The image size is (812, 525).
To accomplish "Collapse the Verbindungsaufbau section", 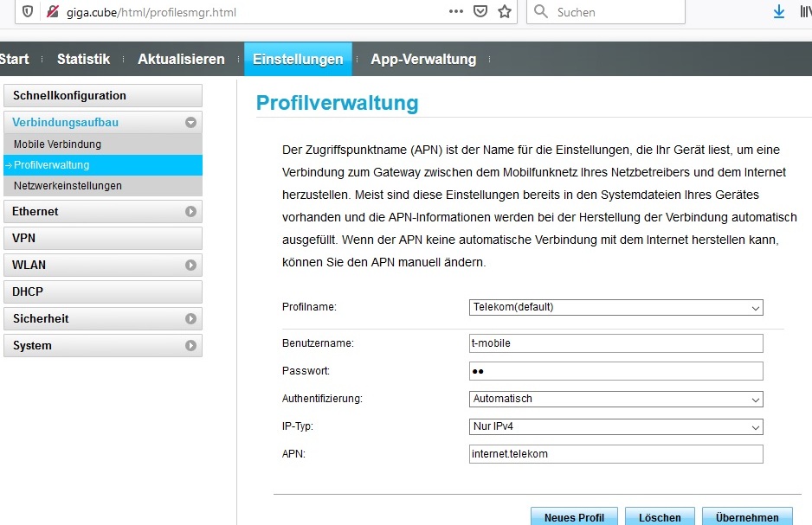I will (x=190, y=123).
